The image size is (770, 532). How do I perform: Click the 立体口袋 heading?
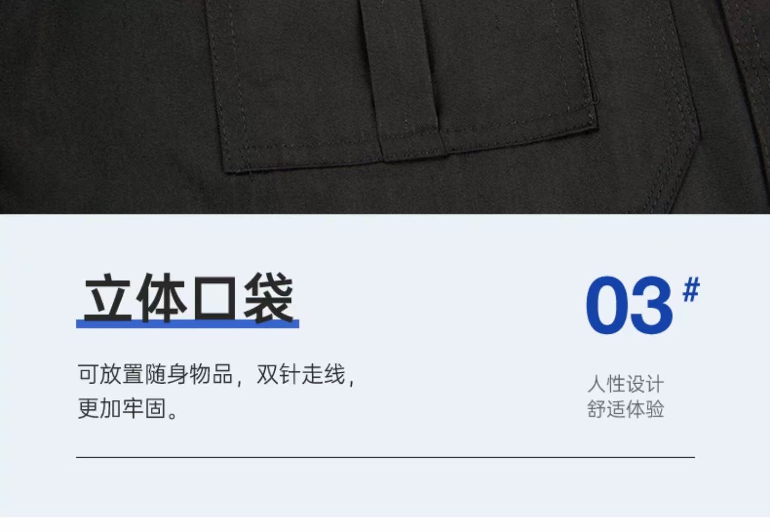[x=189, y=298]
